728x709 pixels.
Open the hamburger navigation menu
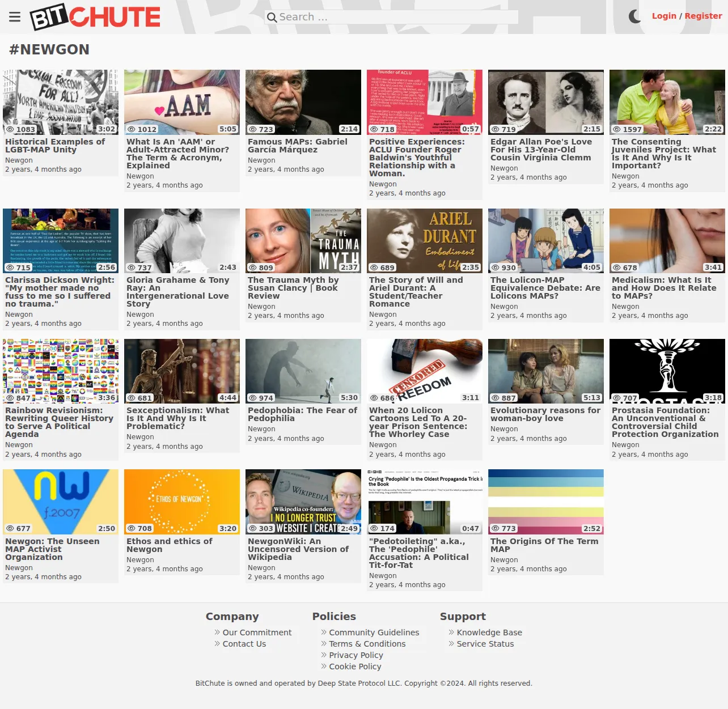[15, 16]
